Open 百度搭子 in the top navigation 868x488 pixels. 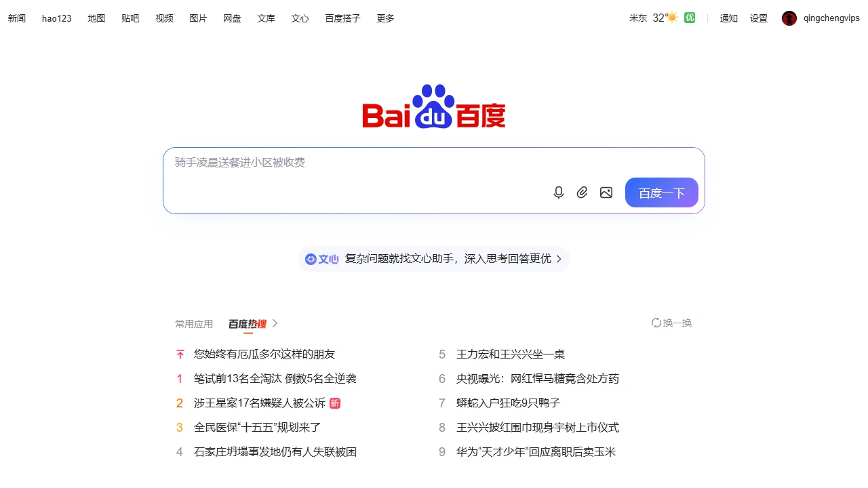click(342, 18)
